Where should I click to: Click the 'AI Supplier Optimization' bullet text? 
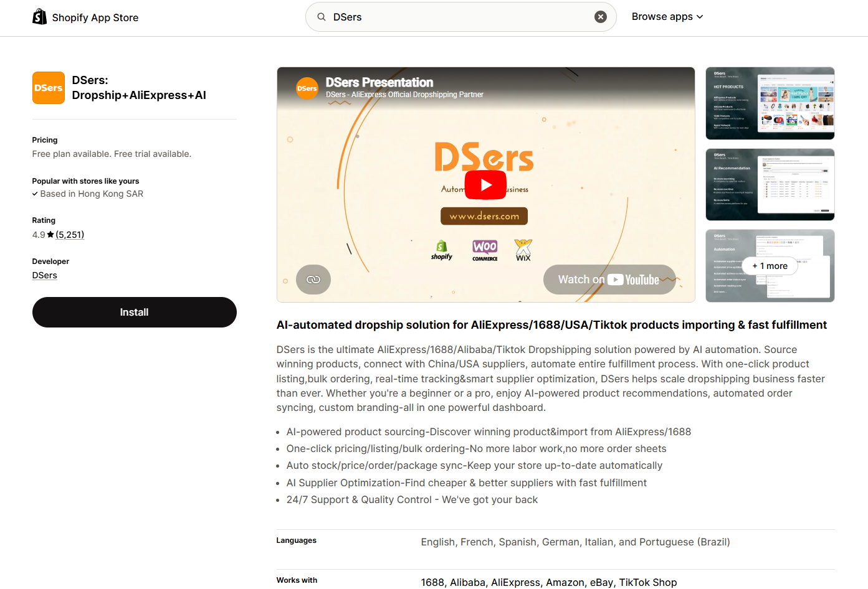467,483
